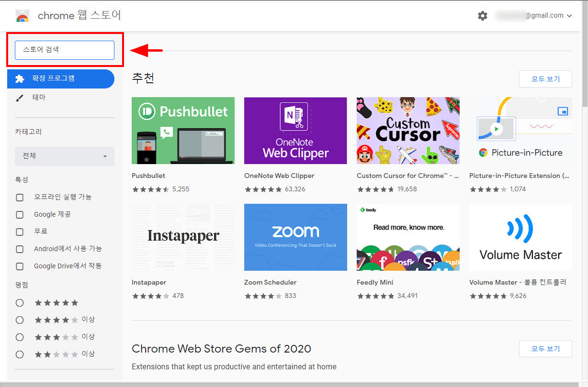Click Zoom Scheduler 833 rating stars

(263, 296)
